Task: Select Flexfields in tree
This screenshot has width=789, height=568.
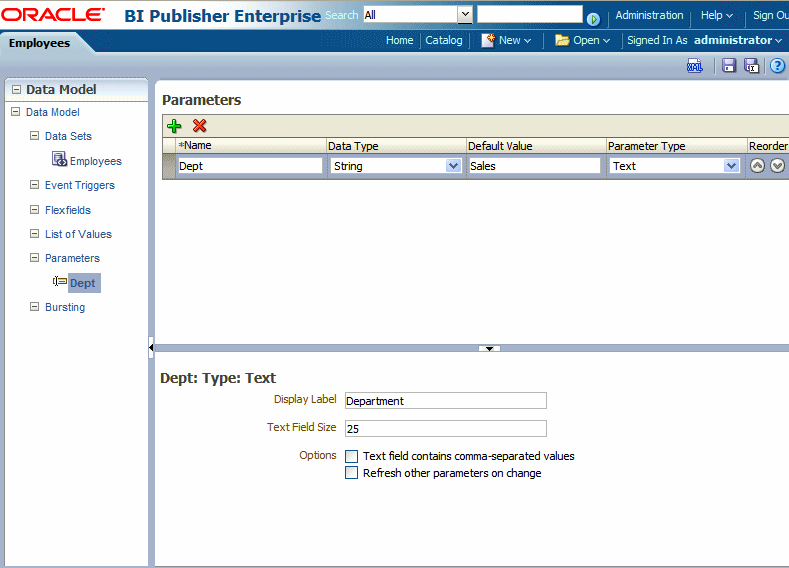Action: pos(68,210)
